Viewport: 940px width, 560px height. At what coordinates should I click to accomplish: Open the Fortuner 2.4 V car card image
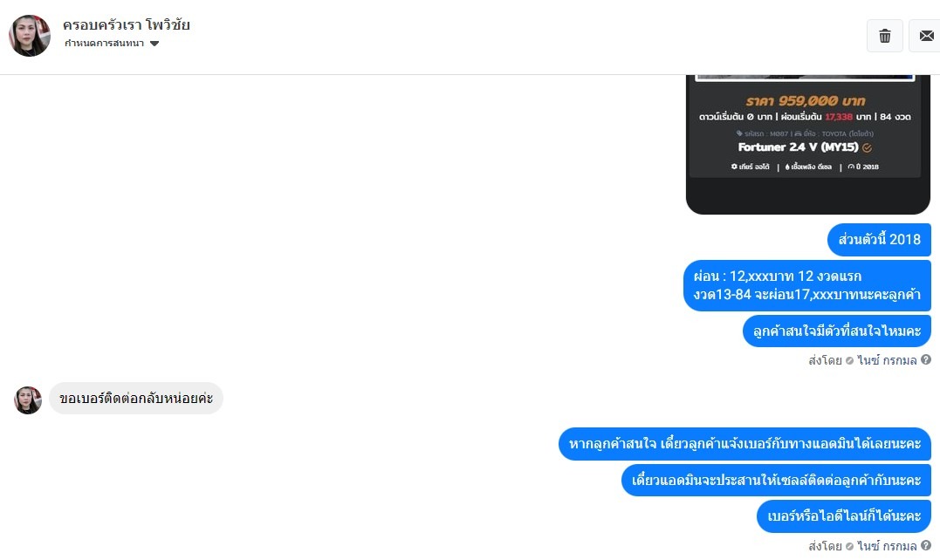[x=808, y=144]
